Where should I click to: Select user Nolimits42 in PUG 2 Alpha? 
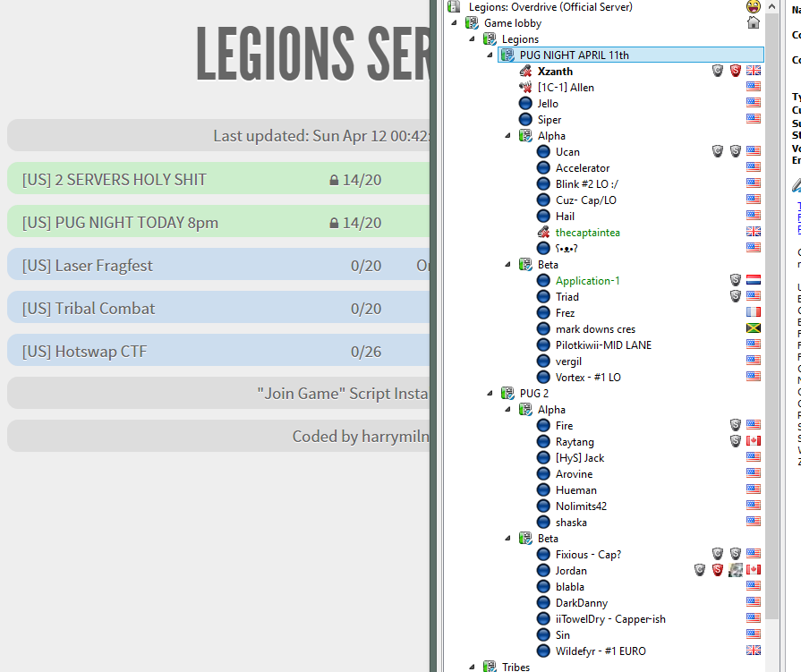click(581, 506)
